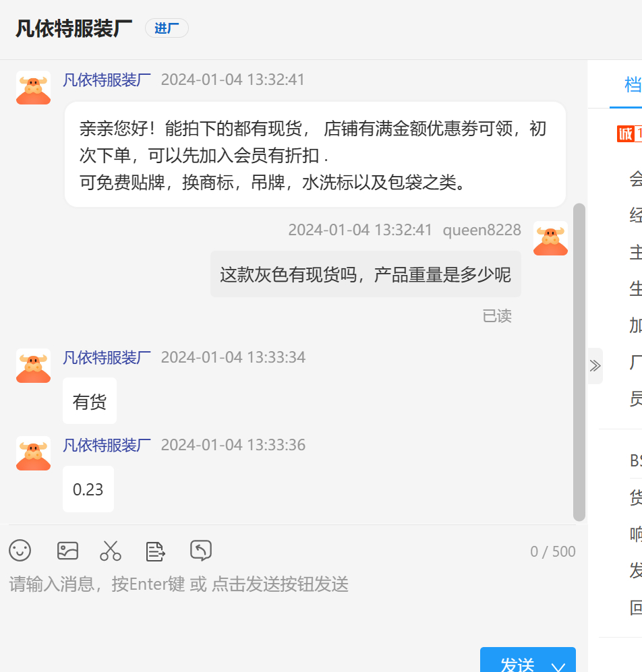Switch to the 档 tab in side panel
The image size is (642, 672).
tap(632, 84)
